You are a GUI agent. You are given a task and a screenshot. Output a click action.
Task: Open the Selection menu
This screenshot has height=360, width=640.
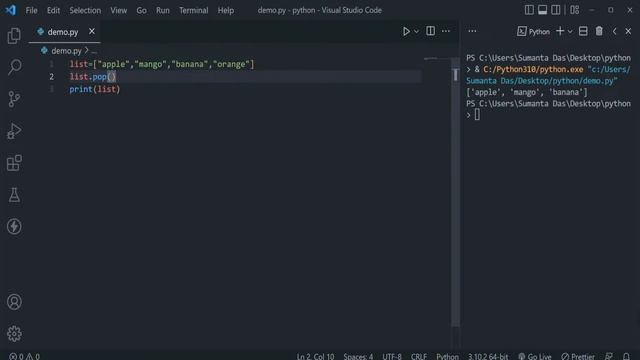coord(85,10)
